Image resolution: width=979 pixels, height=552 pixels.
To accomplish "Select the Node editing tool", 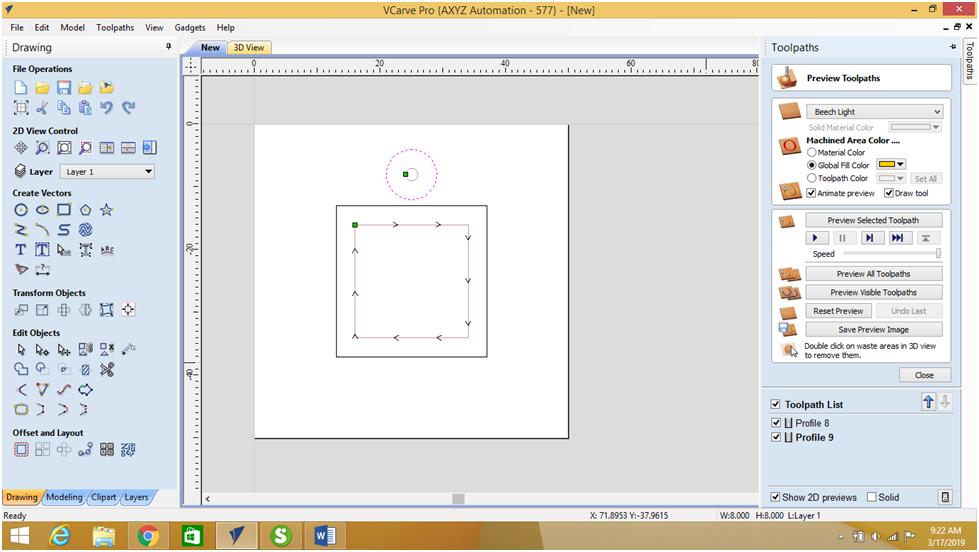I will click(x=42, y=350).
